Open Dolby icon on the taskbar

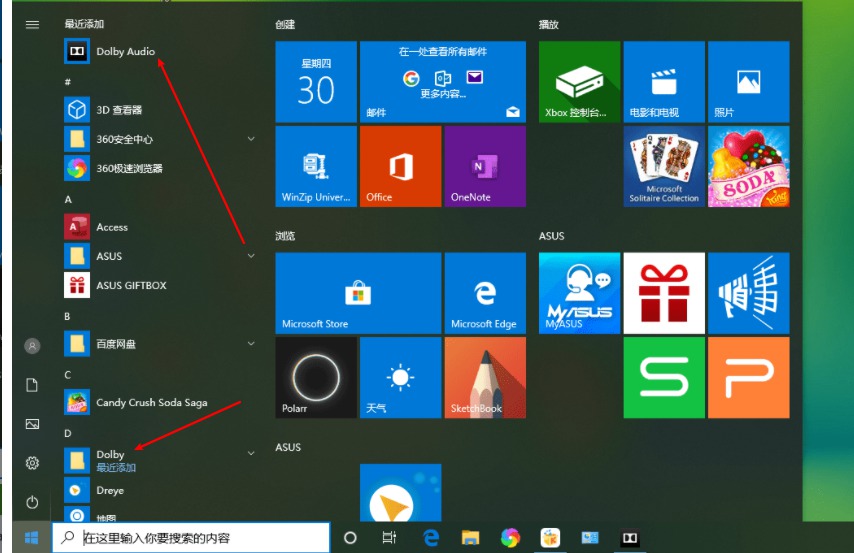(x=630, y=538)
